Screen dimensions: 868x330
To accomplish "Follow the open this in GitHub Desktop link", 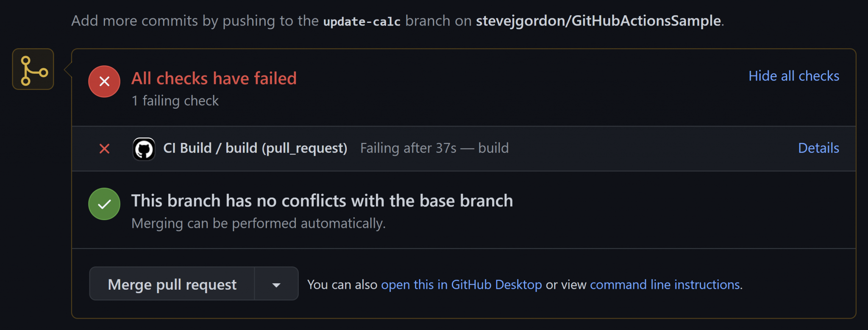I will point(461,285).
